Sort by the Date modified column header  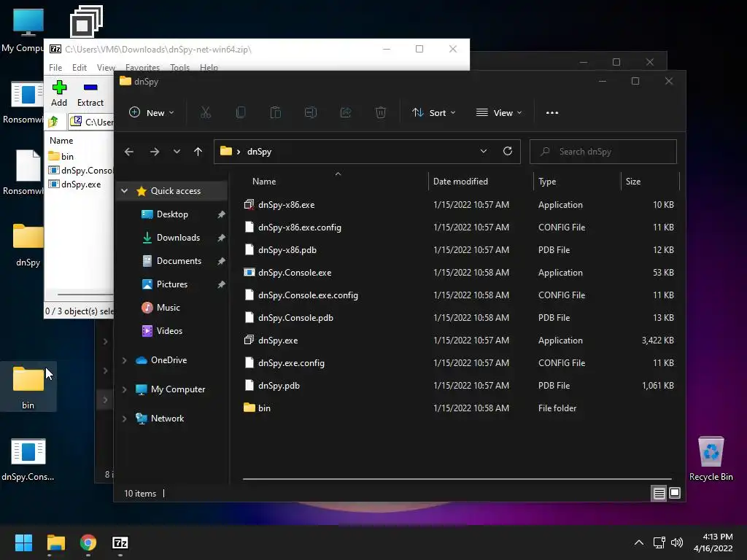pos(481,182)
